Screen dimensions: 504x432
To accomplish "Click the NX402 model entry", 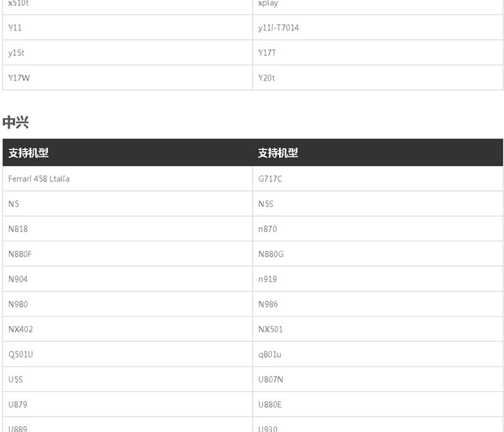I will [x=20, y=329].
